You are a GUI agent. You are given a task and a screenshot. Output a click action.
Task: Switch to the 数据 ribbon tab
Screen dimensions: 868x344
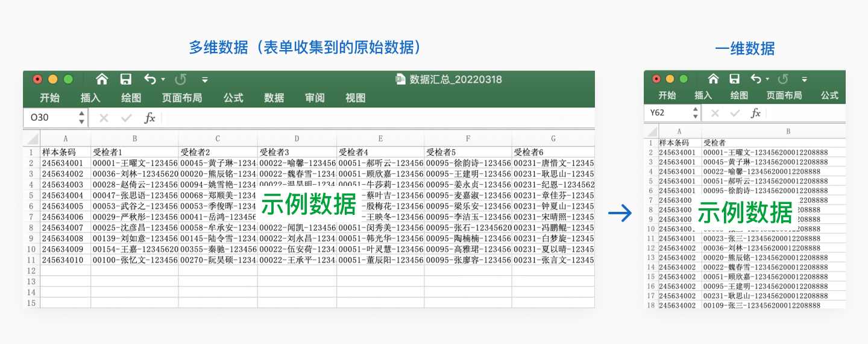point(274,98)
